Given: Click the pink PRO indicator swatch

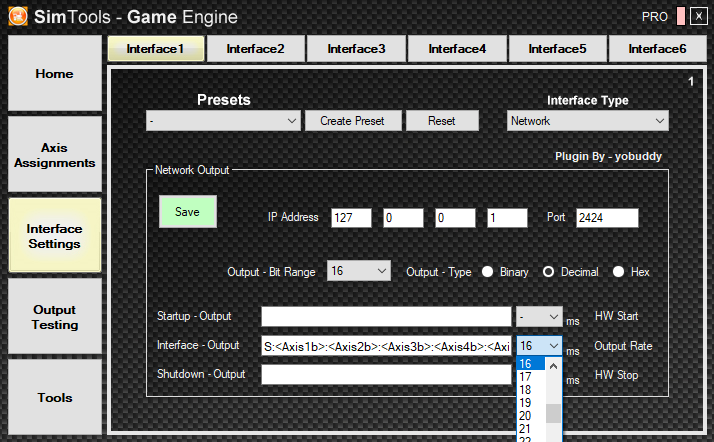Looking at the screenshot, I should click(x=681, y=17).
